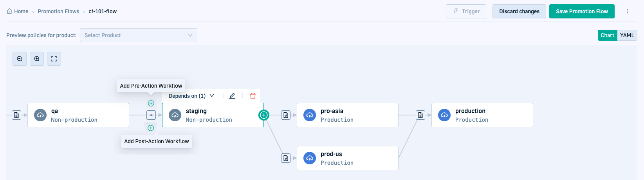Click the policy document icon before prod-us
The image size is (644, 180).
click(x=286, y=158)
